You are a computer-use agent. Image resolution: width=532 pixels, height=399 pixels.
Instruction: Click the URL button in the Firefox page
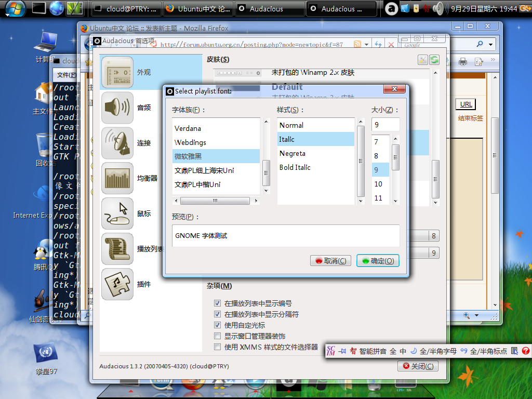point(465,104)
